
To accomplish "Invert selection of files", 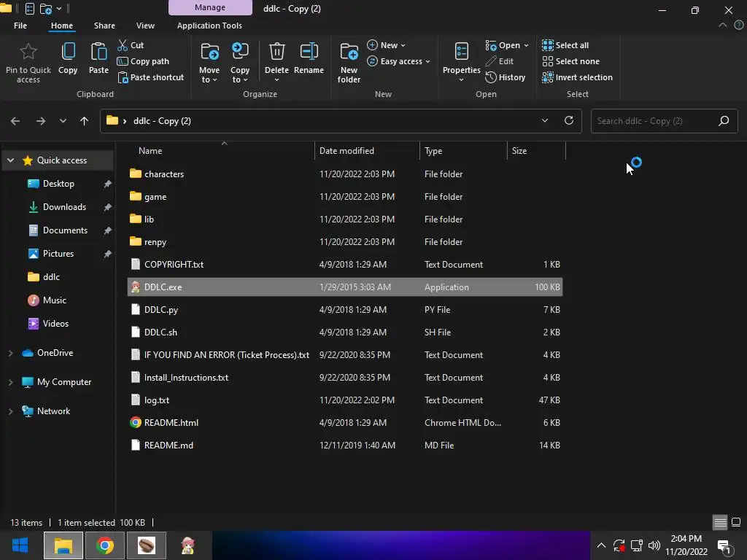I will (578, 77).
